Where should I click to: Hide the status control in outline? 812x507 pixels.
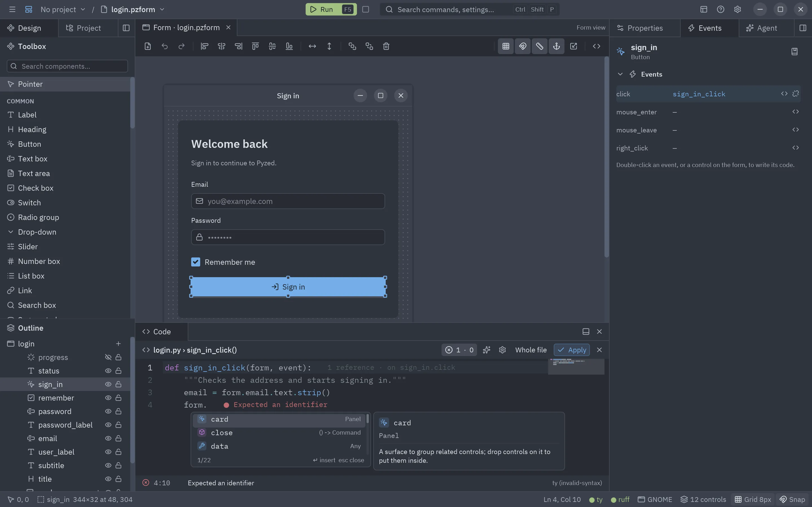[108, 371]
